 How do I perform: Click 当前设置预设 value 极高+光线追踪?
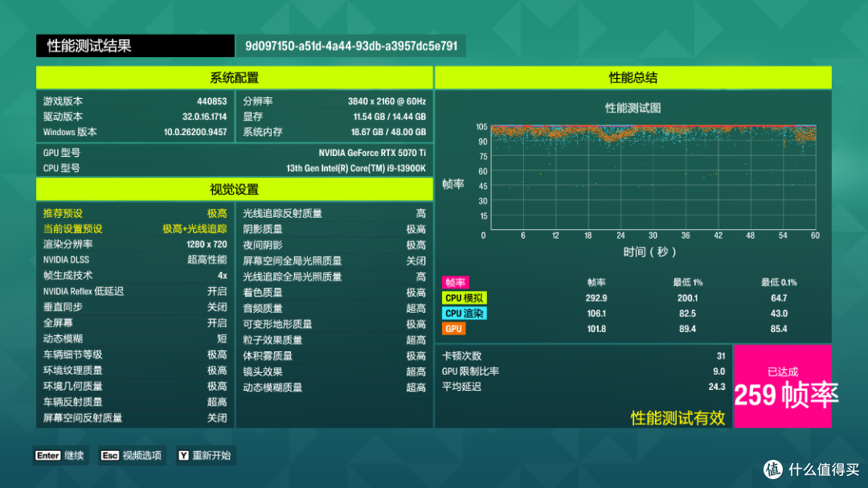tap(194, 229)
